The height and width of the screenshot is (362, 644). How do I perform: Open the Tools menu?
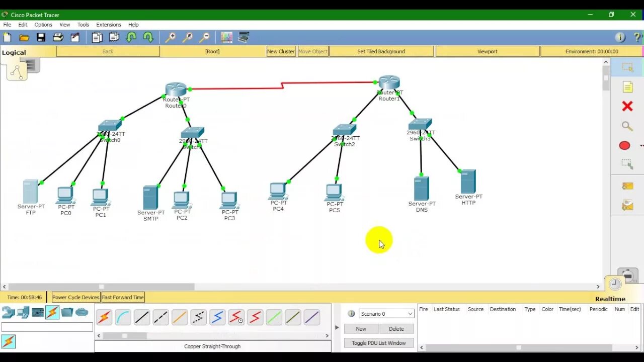83,25
